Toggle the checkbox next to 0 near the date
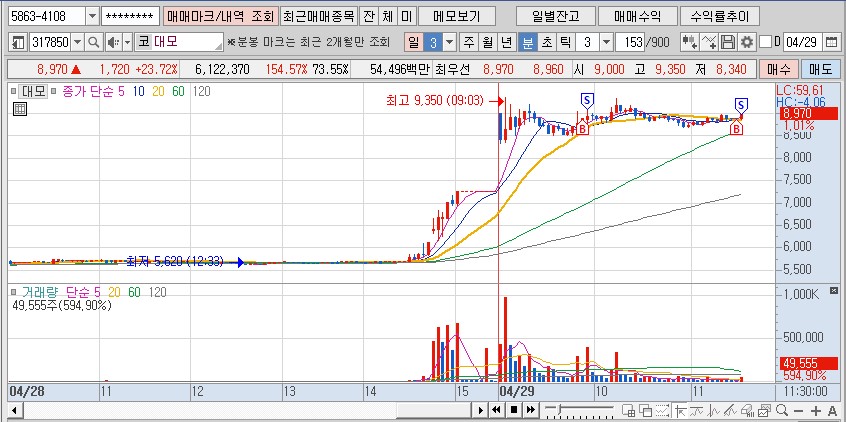 [765, 42]
